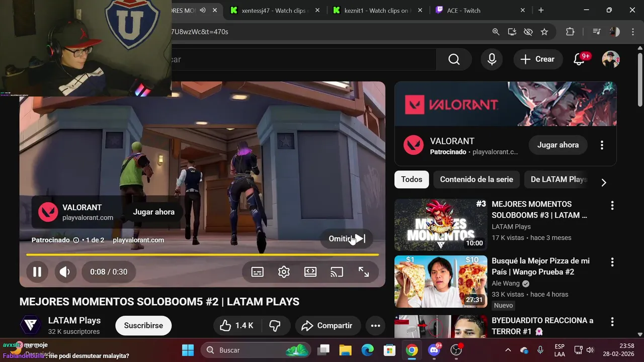Switch to keznit1 Kick browser tab

click(376, 10)
